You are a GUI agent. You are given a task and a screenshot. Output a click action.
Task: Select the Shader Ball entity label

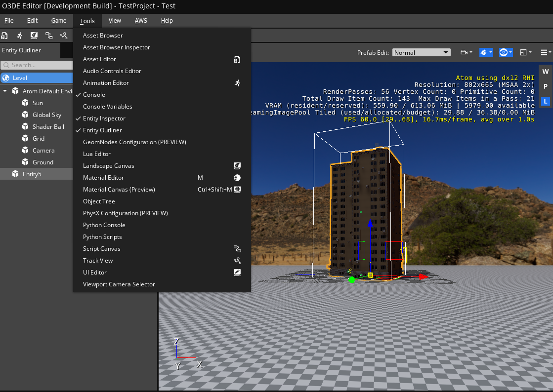click(48, 126)
